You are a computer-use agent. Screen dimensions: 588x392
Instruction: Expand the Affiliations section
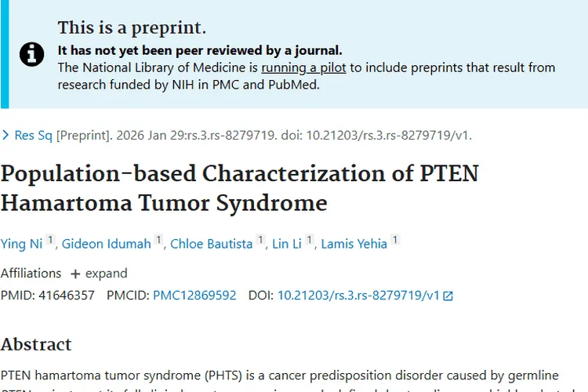pyautogui.click(x=99, y=274)
